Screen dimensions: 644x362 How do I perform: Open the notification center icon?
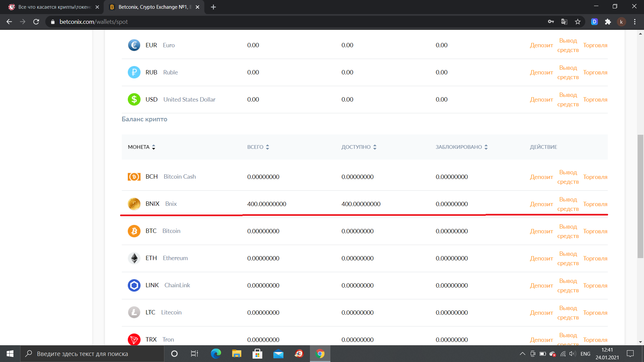[630, 354]
